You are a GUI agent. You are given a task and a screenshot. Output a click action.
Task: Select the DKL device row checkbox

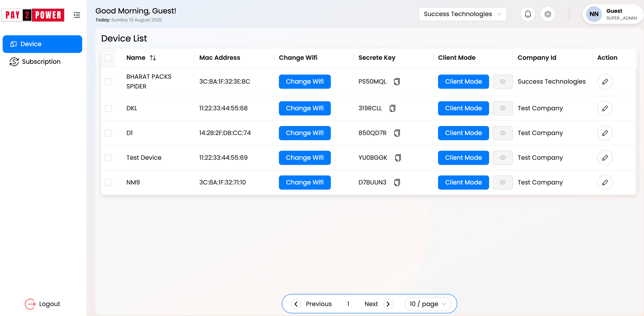(108, 108)
